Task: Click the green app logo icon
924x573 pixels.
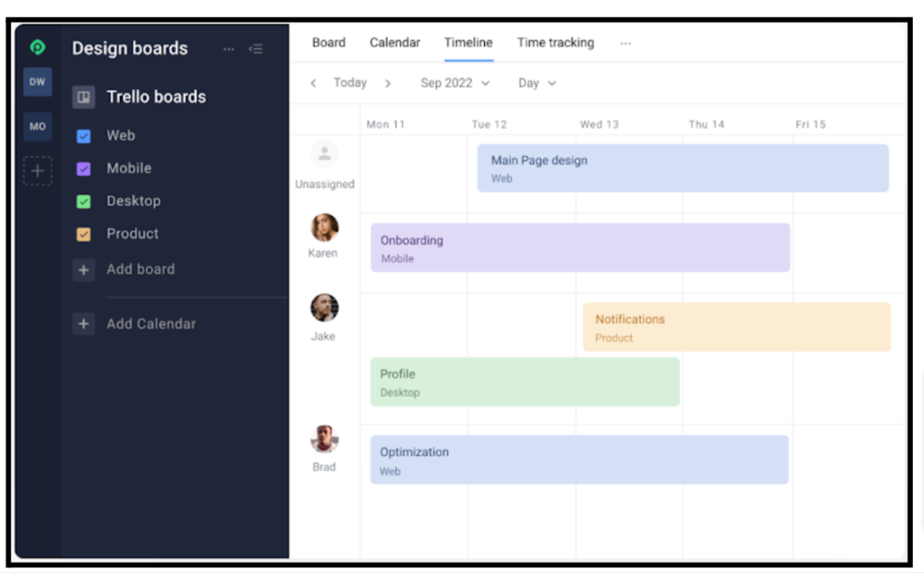Action: coord(37,47)
